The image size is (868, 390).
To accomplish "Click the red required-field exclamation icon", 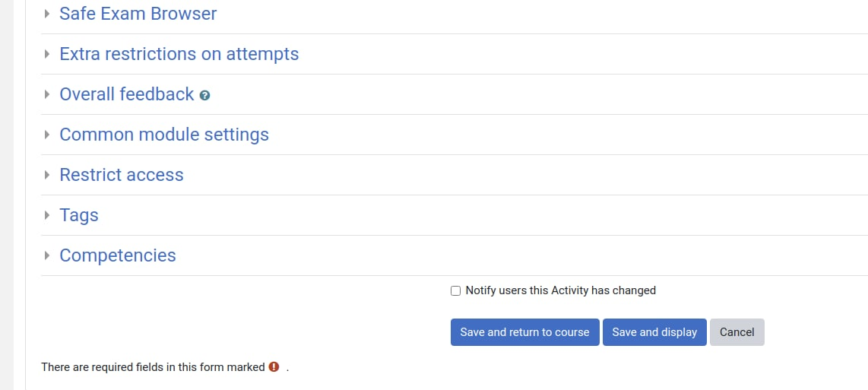I will coord(274,366).
